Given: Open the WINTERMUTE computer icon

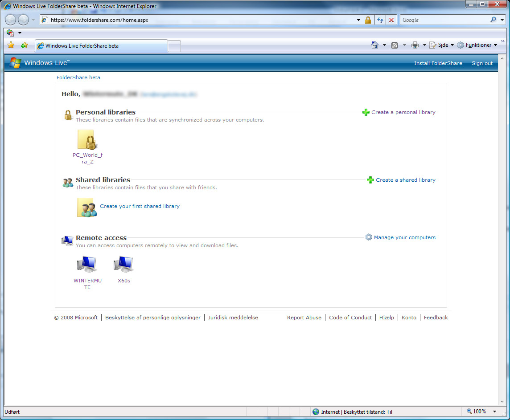Looking at the screenshot, I should [87, 265].
